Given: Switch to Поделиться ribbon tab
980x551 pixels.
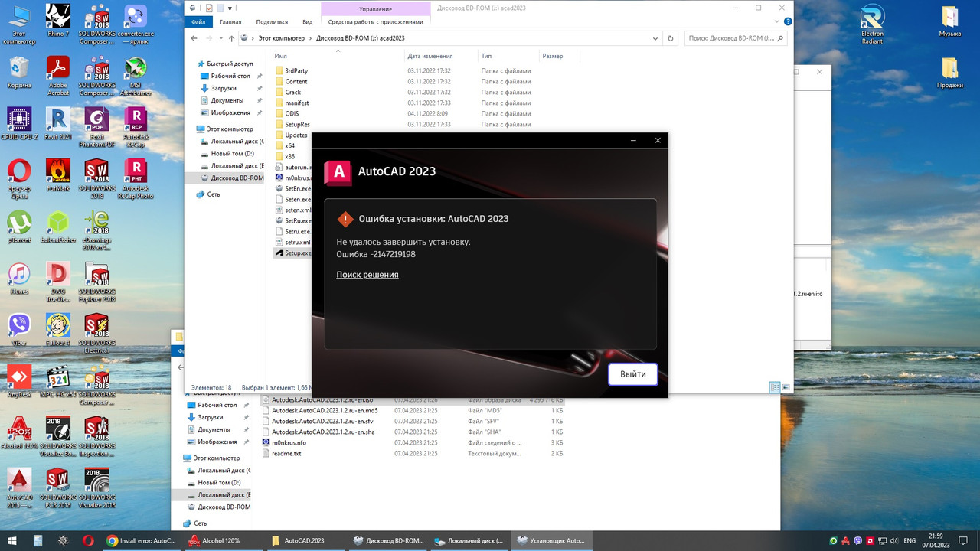Looking at the screenshot, I should 272,22.
